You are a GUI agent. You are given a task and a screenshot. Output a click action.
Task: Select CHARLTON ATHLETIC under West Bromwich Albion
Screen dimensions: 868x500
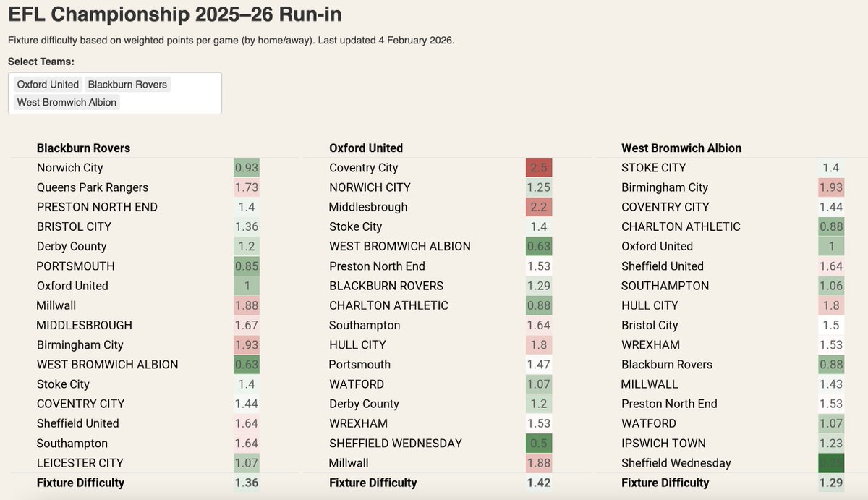pos(681,226)
